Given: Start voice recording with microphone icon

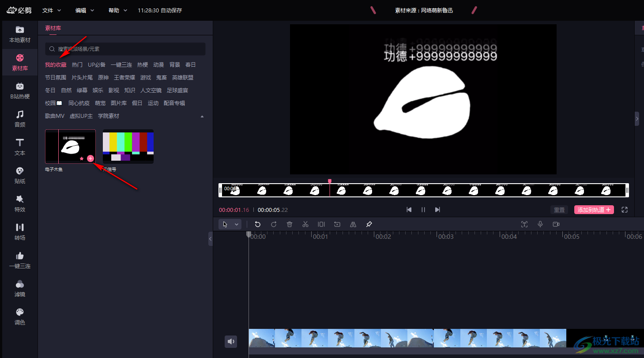Looking at the screenshot, I should (x=540, y=224).
